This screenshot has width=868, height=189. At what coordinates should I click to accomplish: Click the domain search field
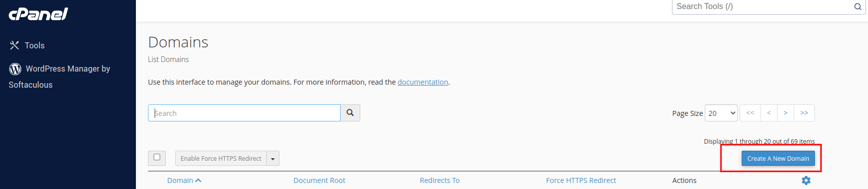tap(244, 113)
